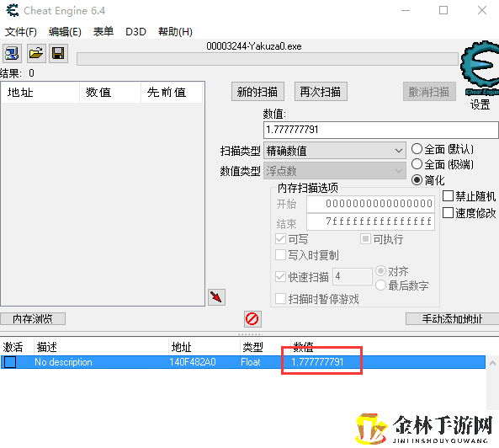Click the 开始 address field

[x=370, y=204]
